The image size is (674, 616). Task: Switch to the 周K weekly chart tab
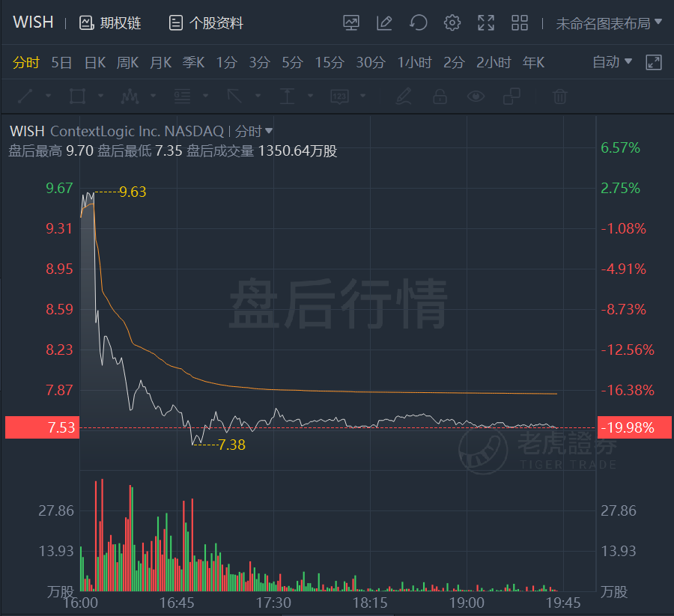click(127, 63)
